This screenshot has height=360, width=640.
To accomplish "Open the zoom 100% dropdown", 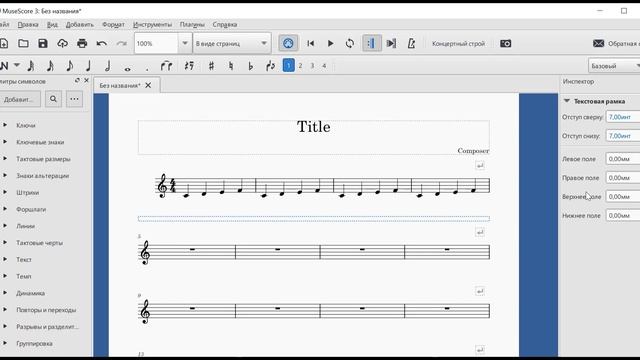I will click(185, 43).
